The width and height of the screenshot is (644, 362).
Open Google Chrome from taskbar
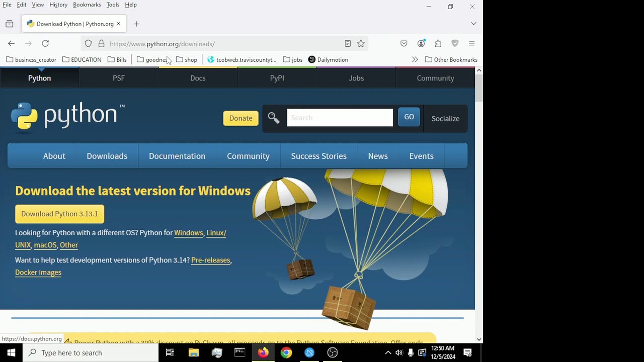pos(286,353)
